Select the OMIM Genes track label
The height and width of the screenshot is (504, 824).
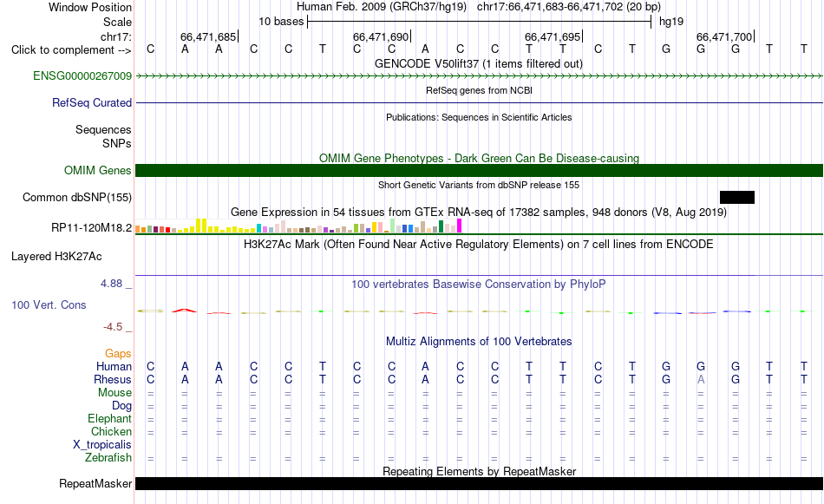(x=98, y=171)
